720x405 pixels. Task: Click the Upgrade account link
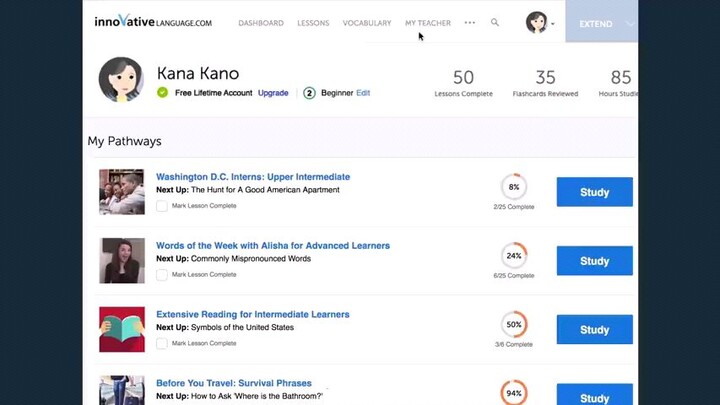[273, 93]
